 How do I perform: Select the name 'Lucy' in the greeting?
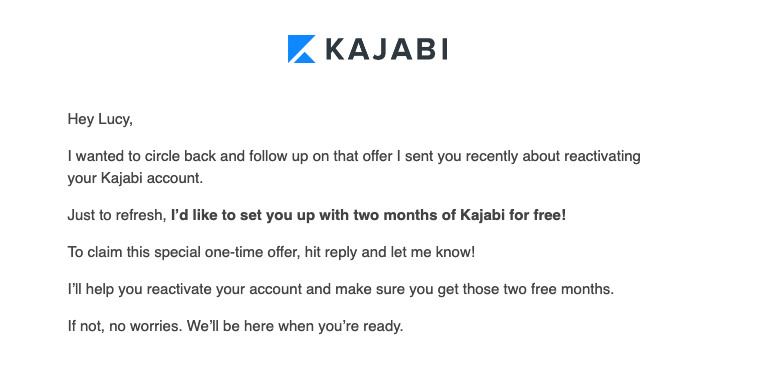[114, 120]
